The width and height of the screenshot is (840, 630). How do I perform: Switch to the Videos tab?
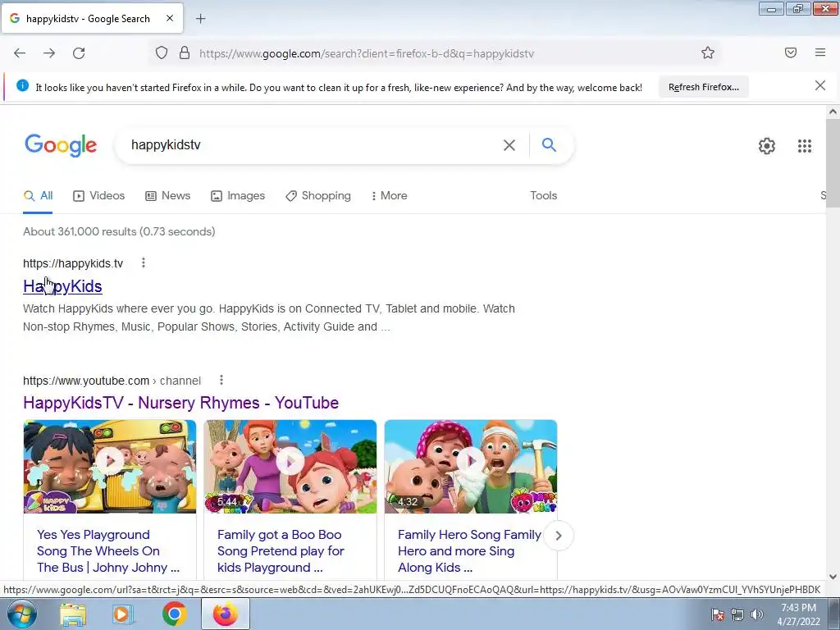99,195
